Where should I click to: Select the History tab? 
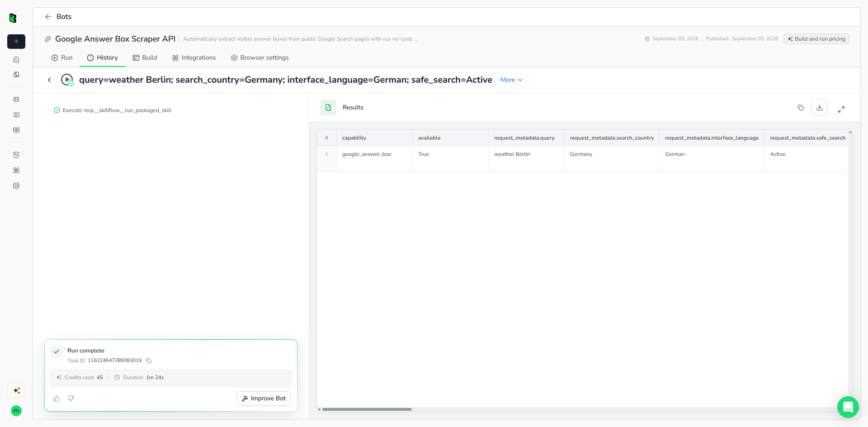click(x=103, y=58)
